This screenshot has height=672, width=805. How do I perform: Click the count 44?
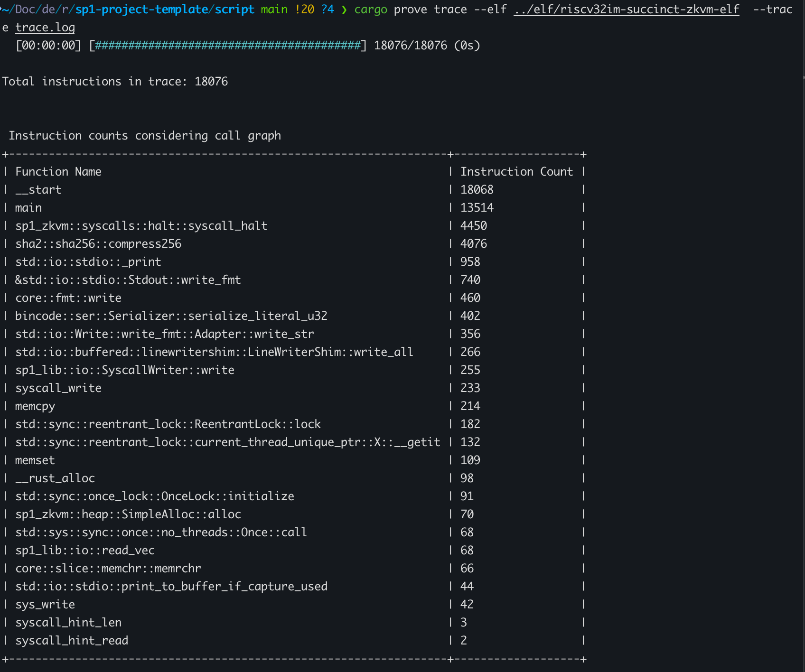click(x=467, y=587)
